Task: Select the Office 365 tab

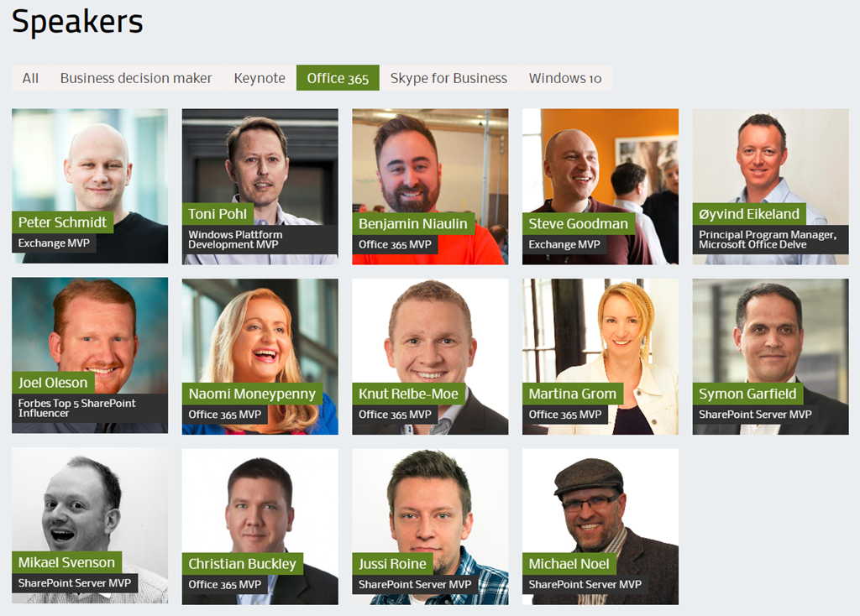Action: pyautogui.click(x=338, y=78)
